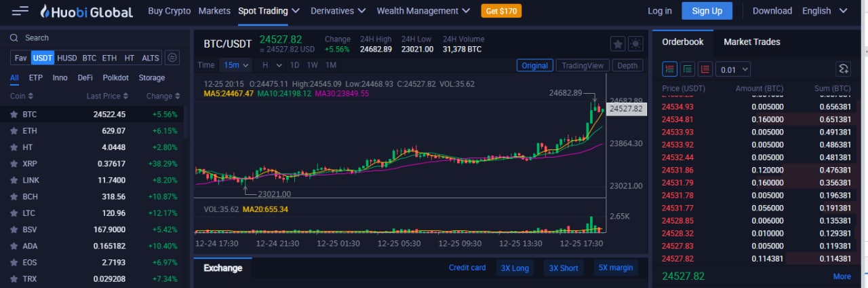Image resolution: width=868 pixels, height=288 pixels.
Task: Open the Download link in header
Action: [x=772, y=11]
